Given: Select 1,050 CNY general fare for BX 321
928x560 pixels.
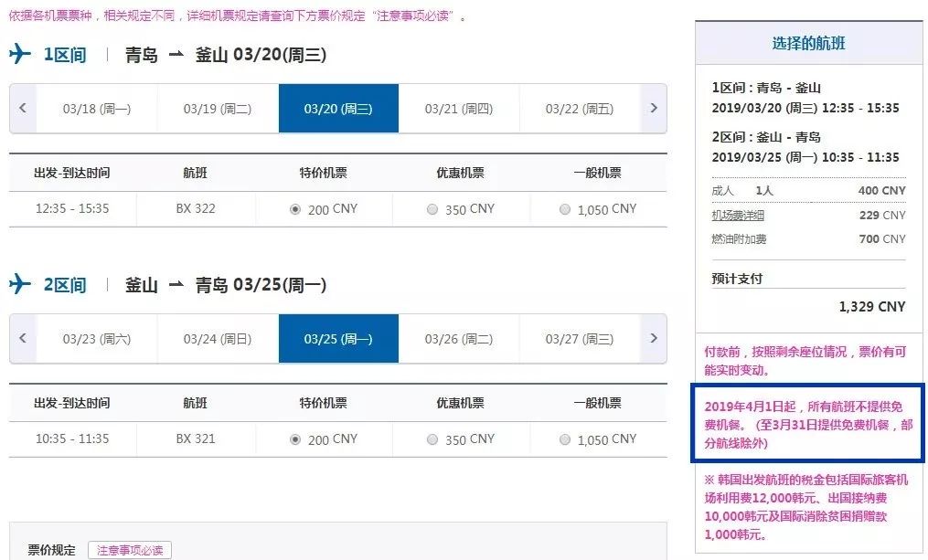Looking at the screenshot, I should 564,438.
